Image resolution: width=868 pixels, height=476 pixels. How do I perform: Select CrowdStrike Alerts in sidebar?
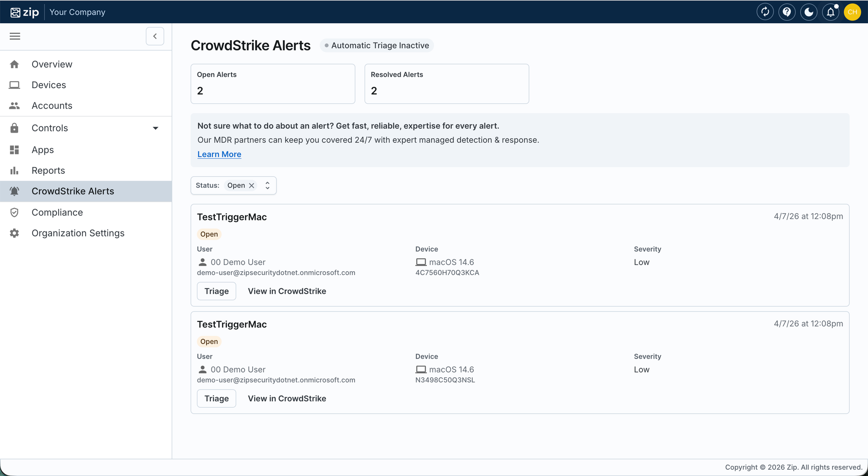(86, 191)
